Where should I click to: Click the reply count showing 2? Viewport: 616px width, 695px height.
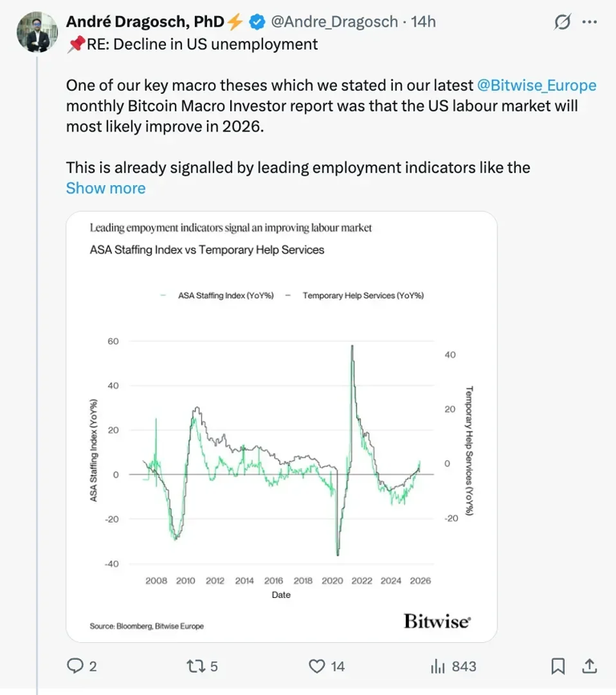coord(95,666)
